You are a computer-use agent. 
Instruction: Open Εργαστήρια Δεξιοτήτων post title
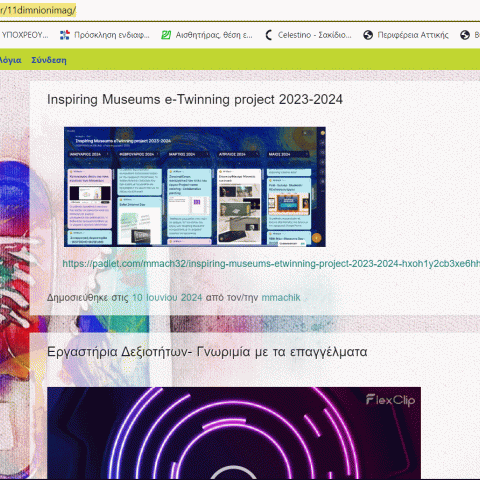pos(207,352)
